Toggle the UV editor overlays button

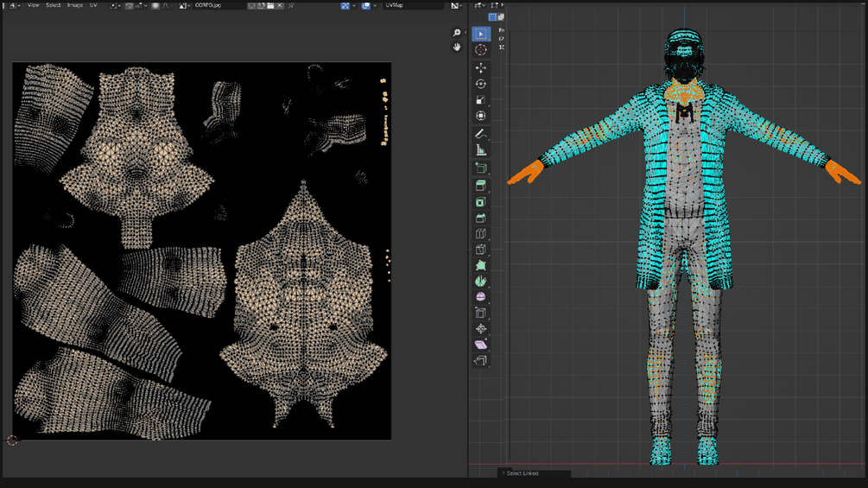tap(368, 5)
